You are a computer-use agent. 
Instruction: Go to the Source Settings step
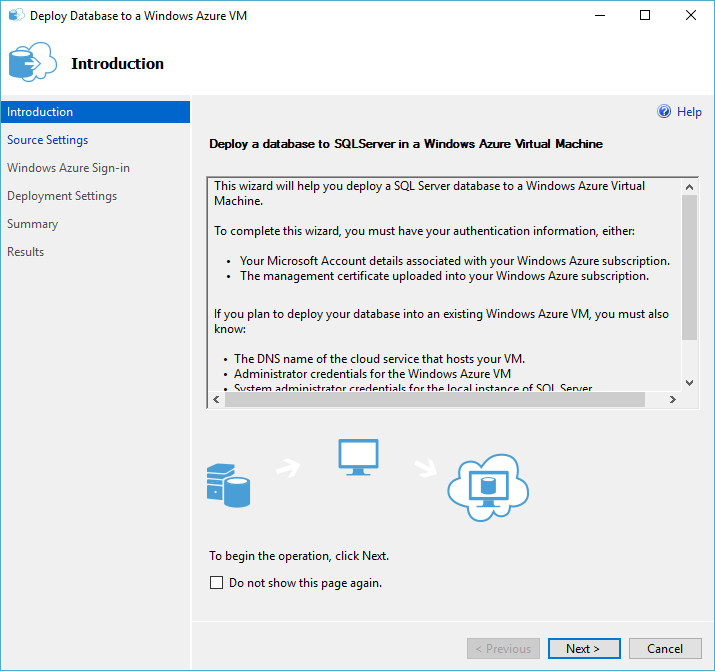47,140
